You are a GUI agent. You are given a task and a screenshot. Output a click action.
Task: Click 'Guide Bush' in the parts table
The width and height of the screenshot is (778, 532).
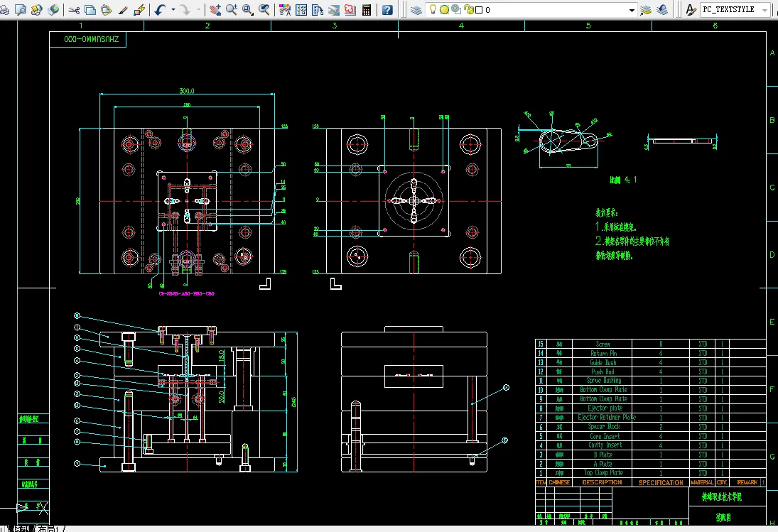603,362
